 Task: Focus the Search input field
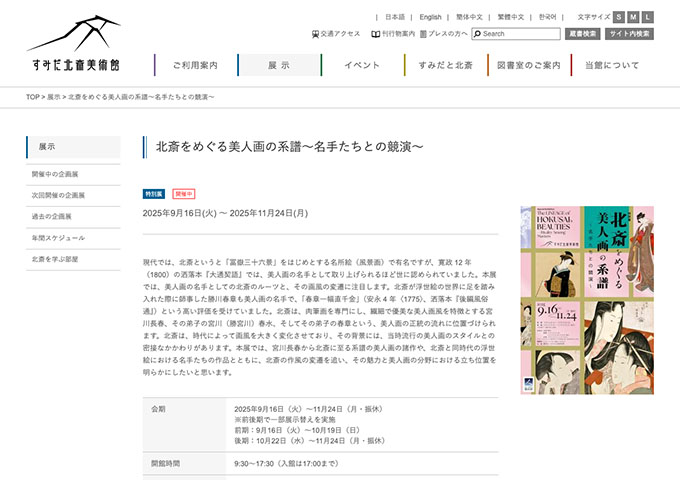520,34
